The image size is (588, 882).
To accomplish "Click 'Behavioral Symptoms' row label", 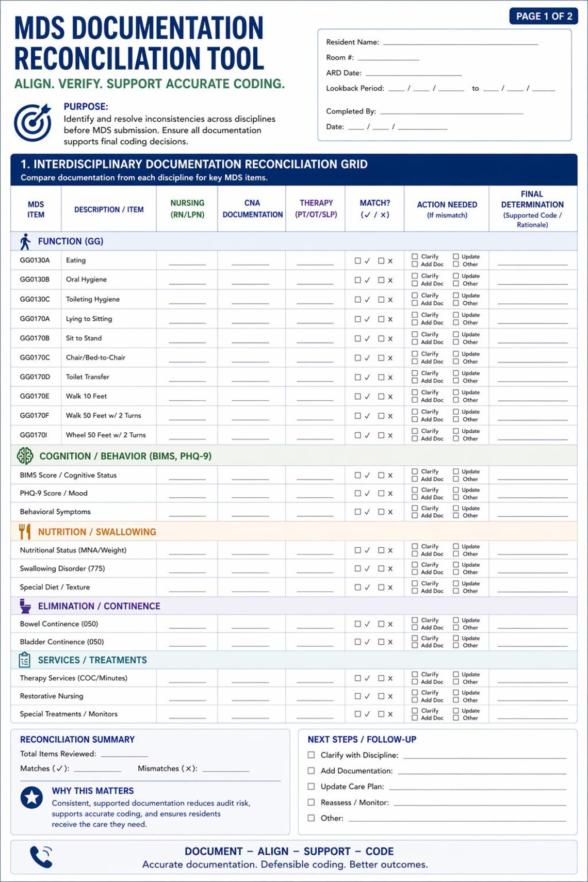I will (x=55, y=512).
